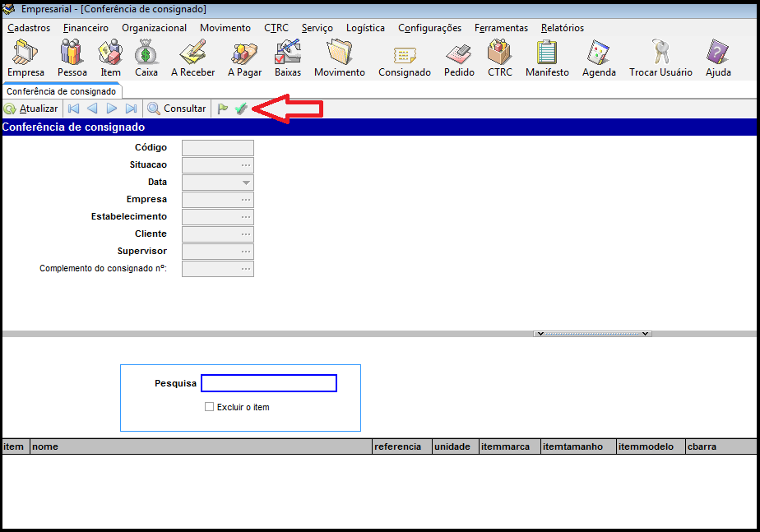Enable the Excluir o item checkbox
Screen dimensions: 760x532
[x=210, y=407]
